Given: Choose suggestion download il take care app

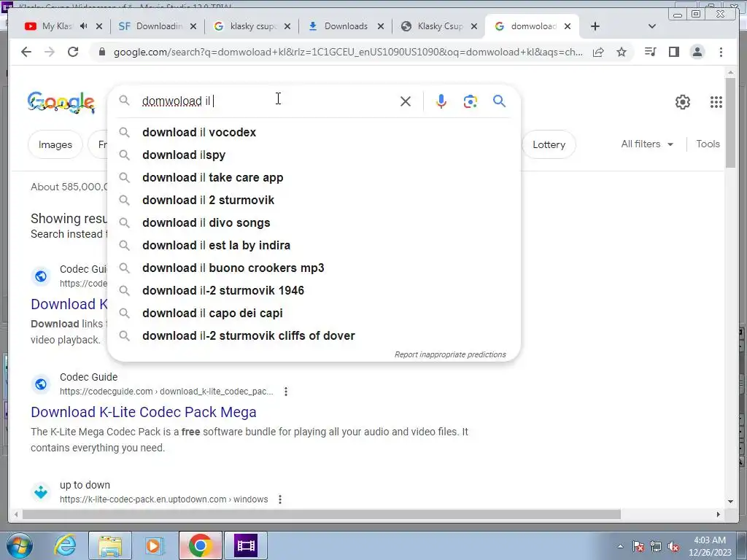Looking at the screenshot, I should tap(314, 177).
